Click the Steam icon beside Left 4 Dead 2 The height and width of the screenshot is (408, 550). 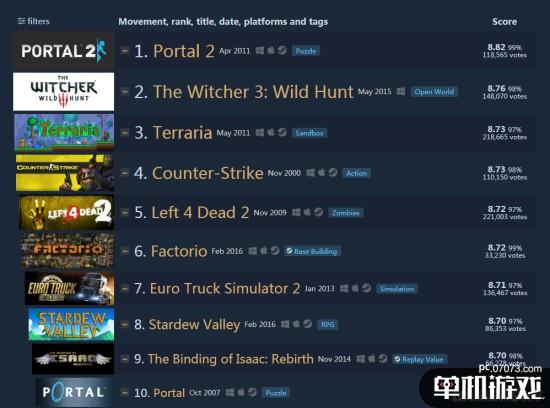318,212
